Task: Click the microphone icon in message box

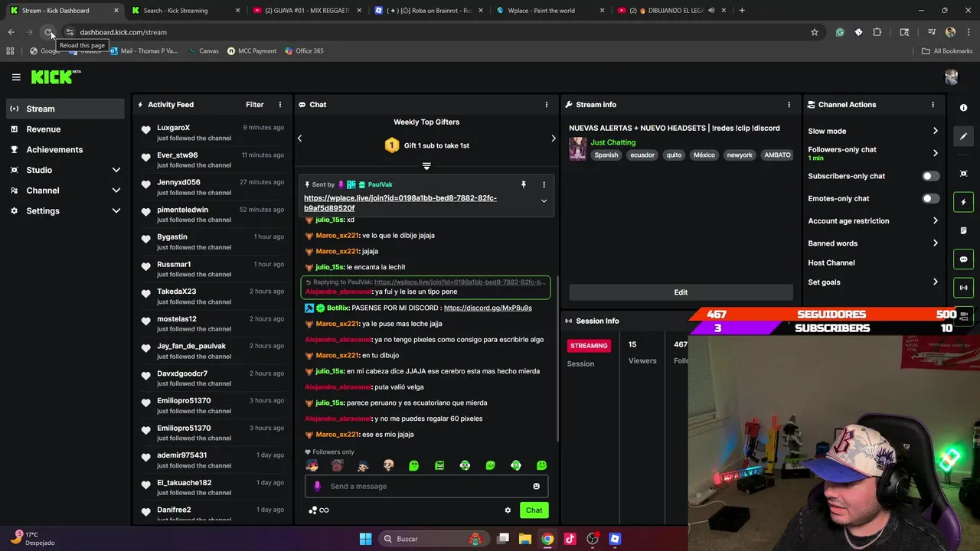Action: click(x=318, y=486)
